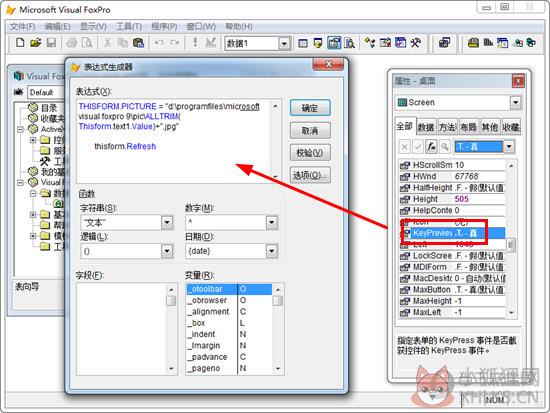Click the Open folder toolbar icon
The width and height of the screenshot is (550, 413).
(x=35, y=43)
